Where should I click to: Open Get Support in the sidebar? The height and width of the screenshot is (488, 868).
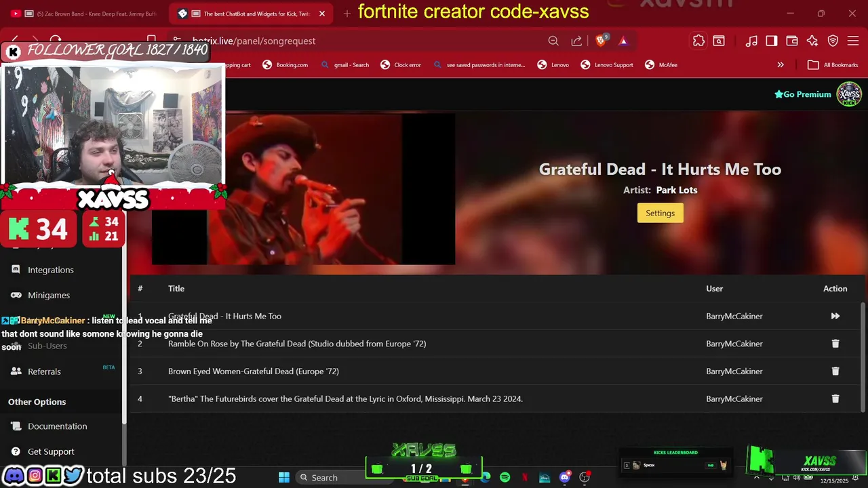pos(51,451)
